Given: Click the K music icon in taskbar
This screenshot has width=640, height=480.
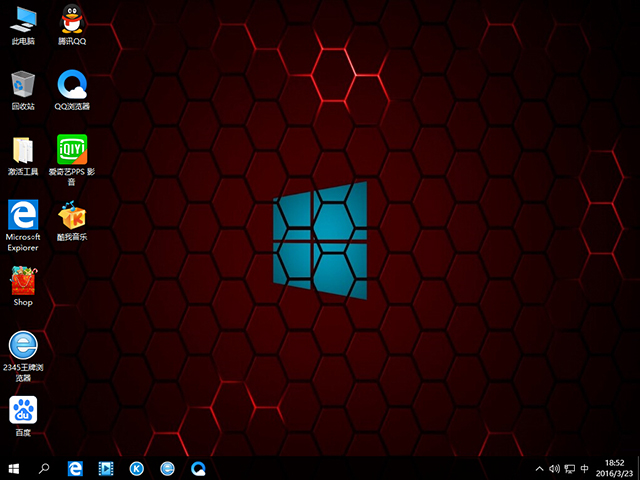Looking at the screenshot, I should [136, 467].
